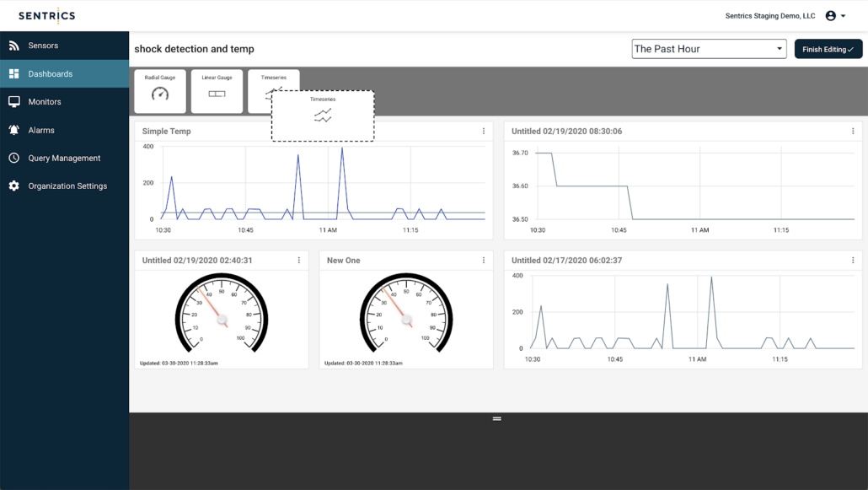Click the Untitled 02/19/2020 08:30:06 line chart
The height and width of the screenshot is (490, 868).
[683, 188]
